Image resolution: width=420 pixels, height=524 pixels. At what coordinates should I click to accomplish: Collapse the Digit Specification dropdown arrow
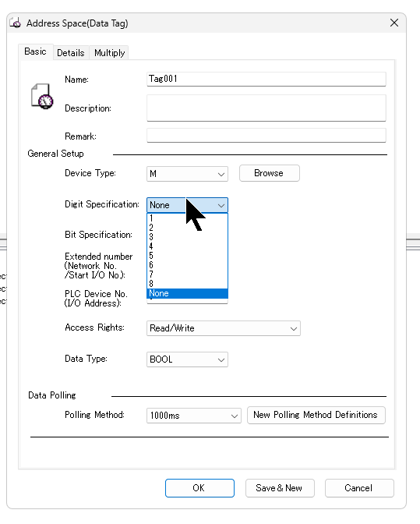[x=221, y=205]
